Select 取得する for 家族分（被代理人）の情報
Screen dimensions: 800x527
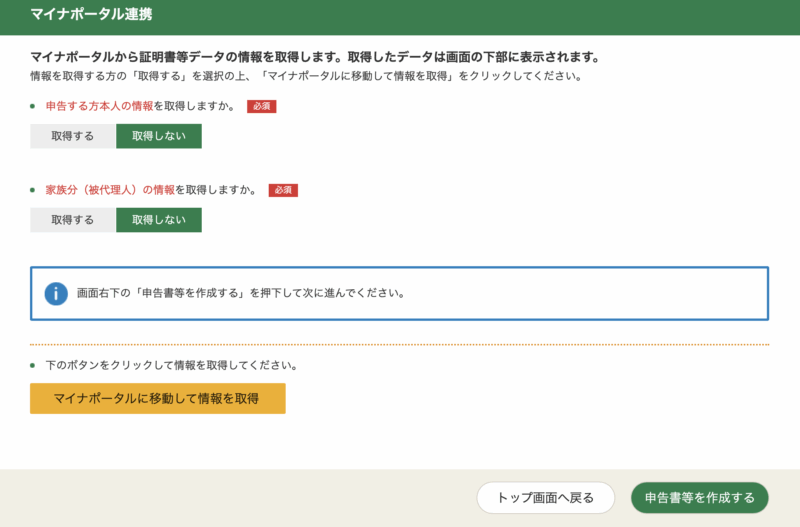pyautogui.click(x=73, y=220)
